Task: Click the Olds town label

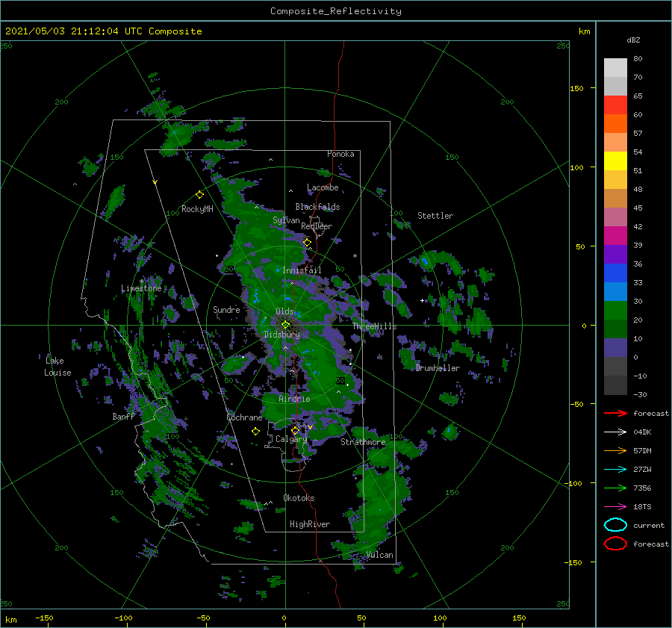Action: 284,311
